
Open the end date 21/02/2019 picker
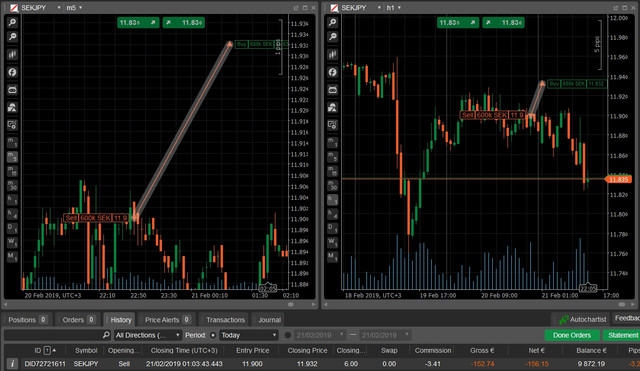(x=384, y=335)
